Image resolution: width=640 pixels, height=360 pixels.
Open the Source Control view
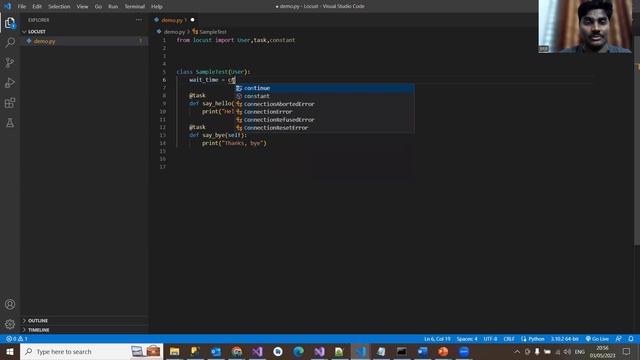10,62
